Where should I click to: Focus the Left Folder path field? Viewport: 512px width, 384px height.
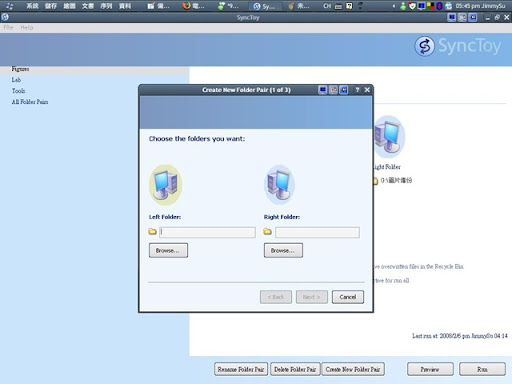tap(207, 232)
